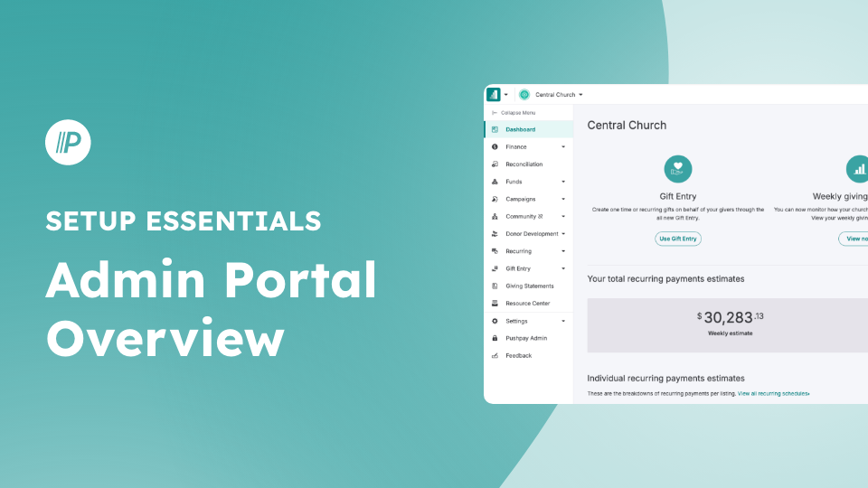
Task: Click the Resource Center icon
Action: (x=495, y=304)
